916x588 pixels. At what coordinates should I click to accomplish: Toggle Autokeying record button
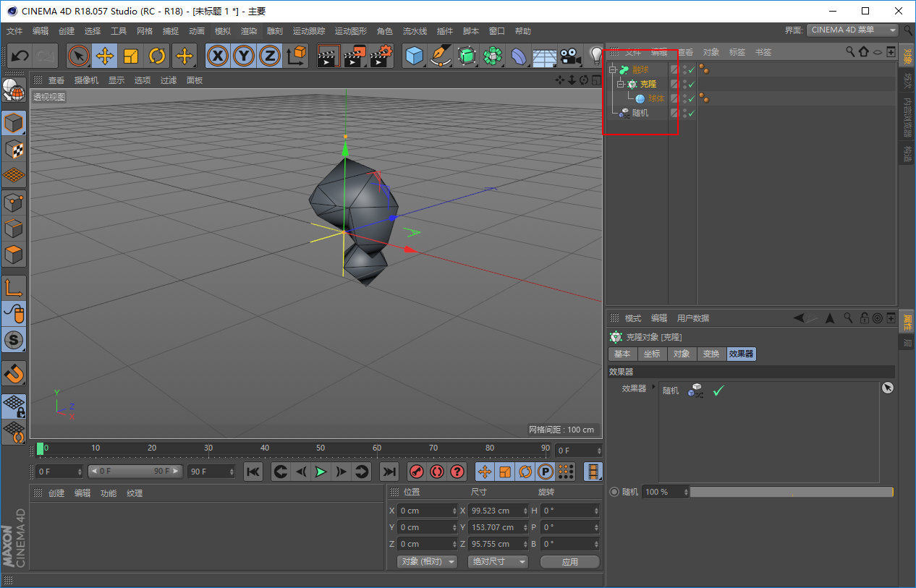(436, 472)
